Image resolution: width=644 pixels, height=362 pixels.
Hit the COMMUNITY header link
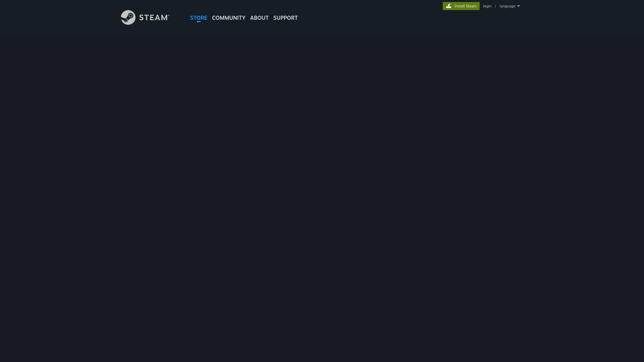click(228, 18)
